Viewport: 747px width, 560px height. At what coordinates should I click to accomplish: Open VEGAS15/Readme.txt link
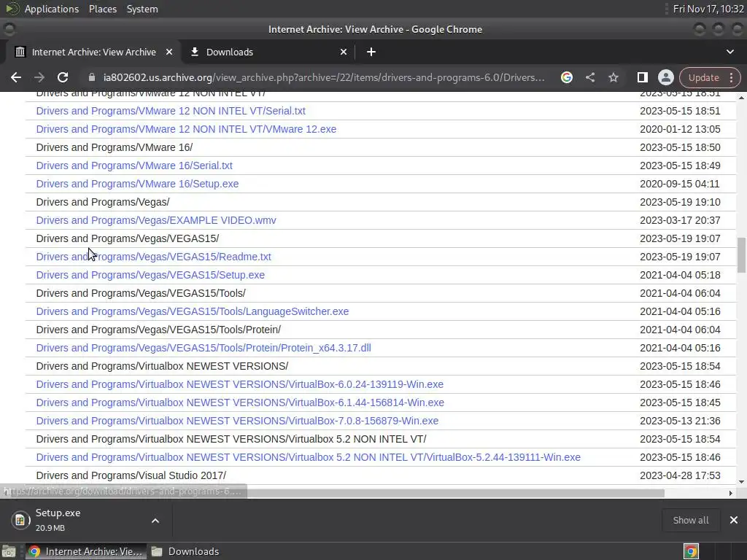pos(153,257)
